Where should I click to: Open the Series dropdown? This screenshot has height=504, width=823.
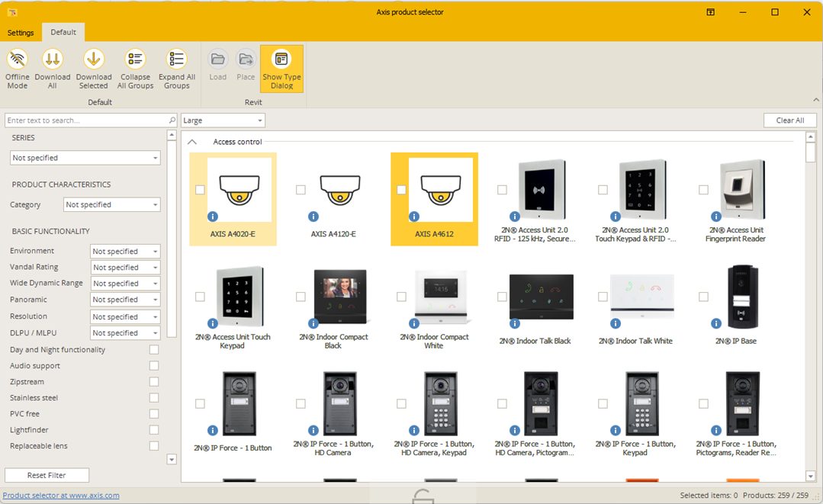click(x=85, y=158)
